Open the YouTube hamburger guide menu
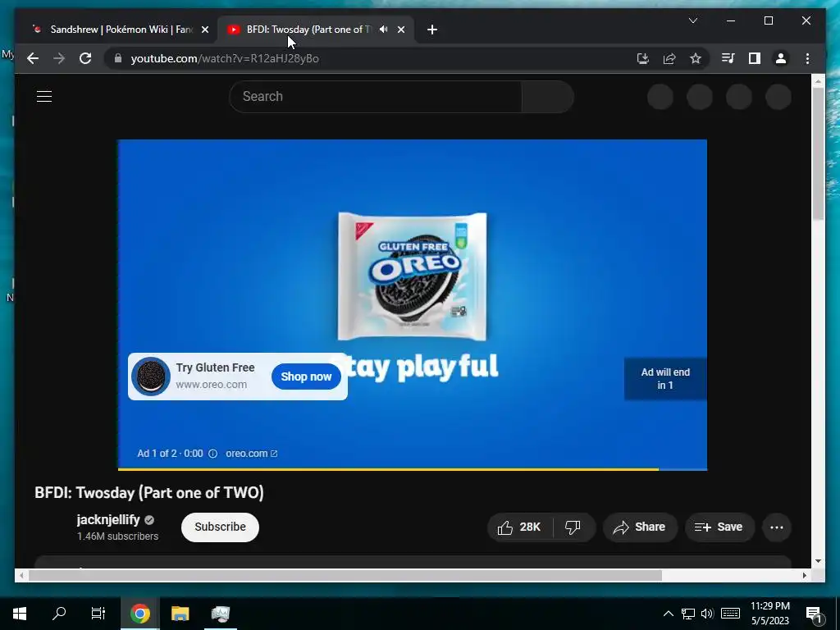840x630 pixels. (x=44, y=97)
